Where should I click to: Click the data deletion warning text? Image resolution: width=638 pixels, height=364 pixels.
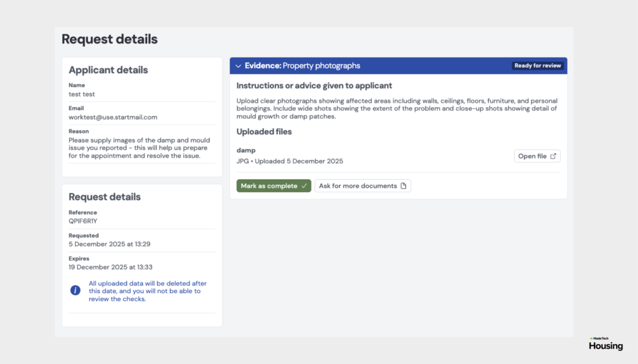148,291
